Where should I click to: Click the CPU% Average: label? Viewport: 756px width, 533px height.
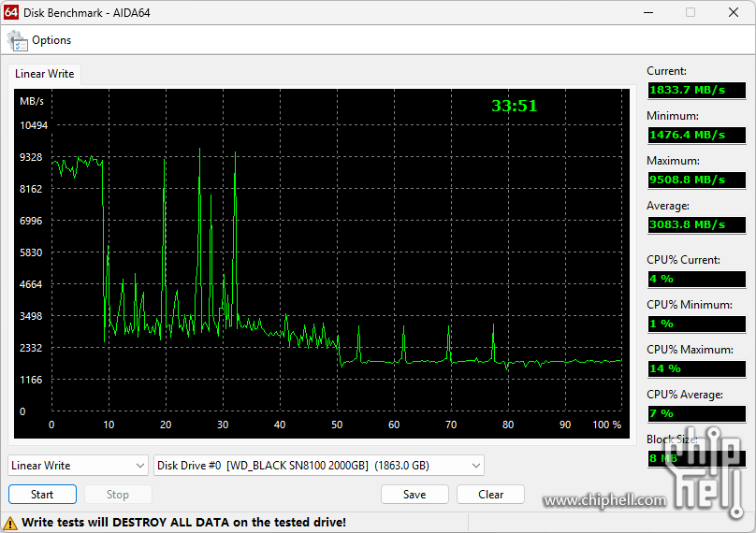685,395
